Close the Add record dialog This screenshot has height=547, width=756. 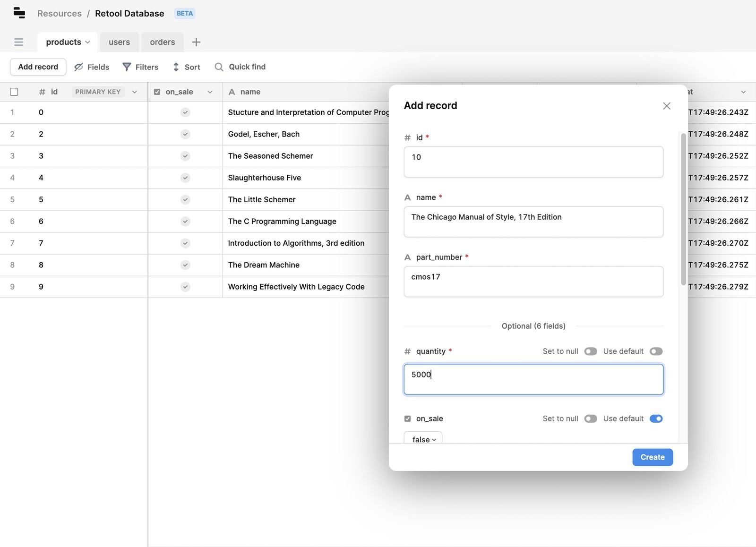667,106
